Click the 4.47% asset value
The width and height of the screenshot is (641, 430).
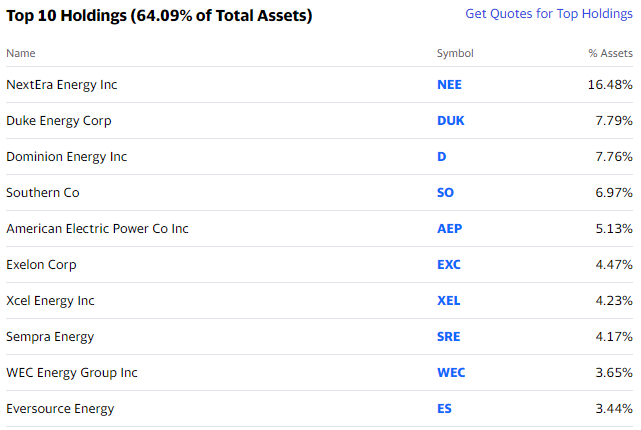click(x=614, y=264)
